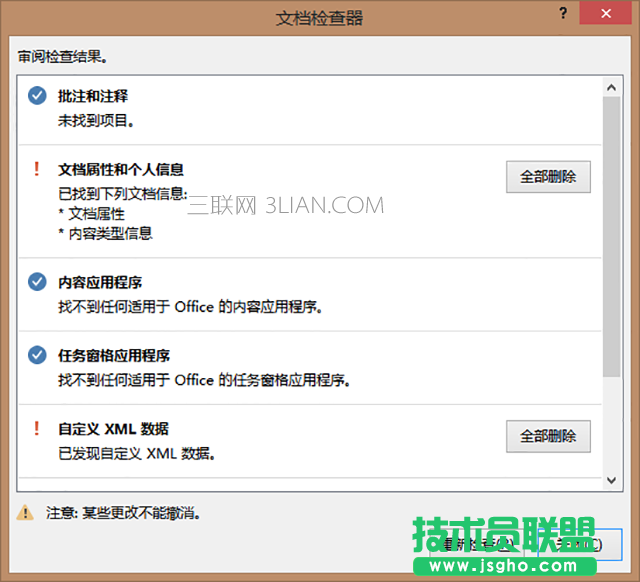Click the 已发现自定义 XML 数据 text
The width and height of the screenshot is (640, 582).
pyautogui.click(x=137, y=453)
